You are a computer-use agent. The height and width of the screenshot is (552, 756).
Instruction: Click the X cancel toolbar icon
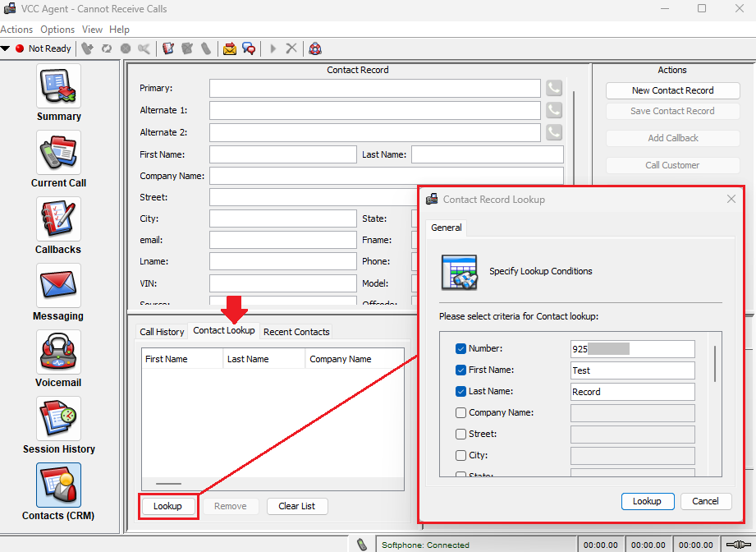pos(291,48)
